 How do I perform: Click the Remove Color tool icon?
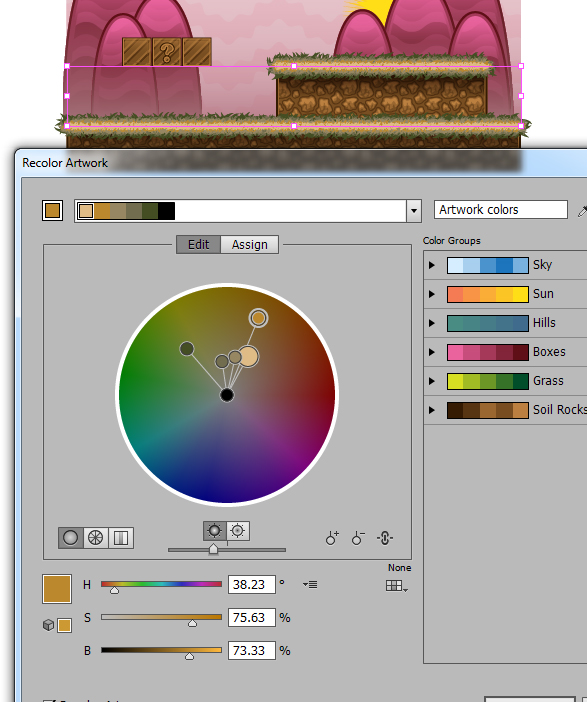(358, 538)
